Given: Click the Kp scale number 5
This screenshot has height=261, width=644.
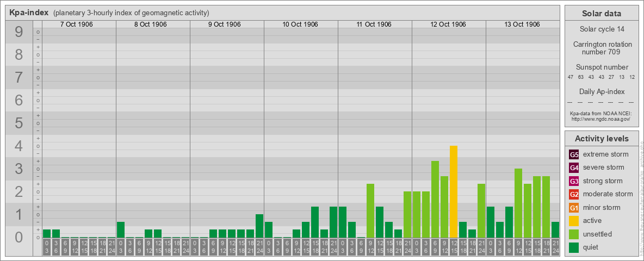Looking at the screenshot, I should (19, 123).
